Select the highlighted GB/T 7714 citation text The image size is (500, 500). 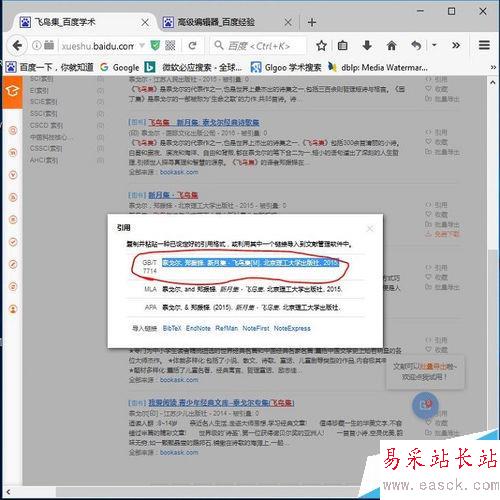click(250, 263)
